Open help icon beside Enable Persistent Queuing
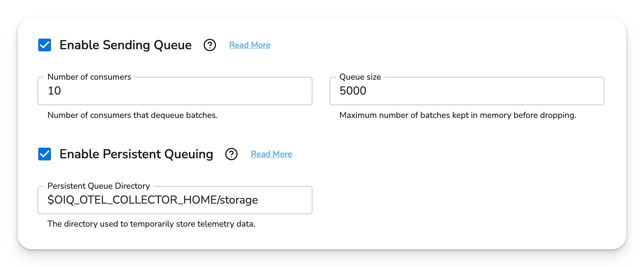 pyautogui.click(x=231, y=154)
